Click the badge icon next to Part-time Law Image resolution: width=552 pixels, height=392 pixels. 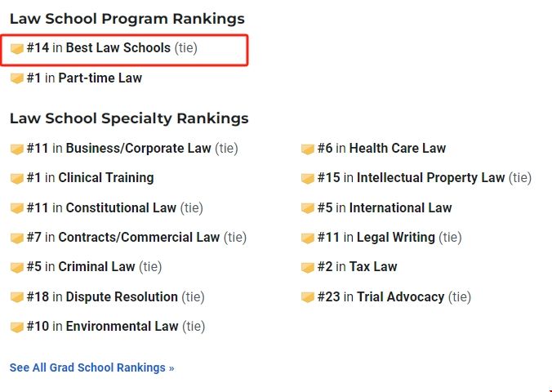click(x=16, y=78)
